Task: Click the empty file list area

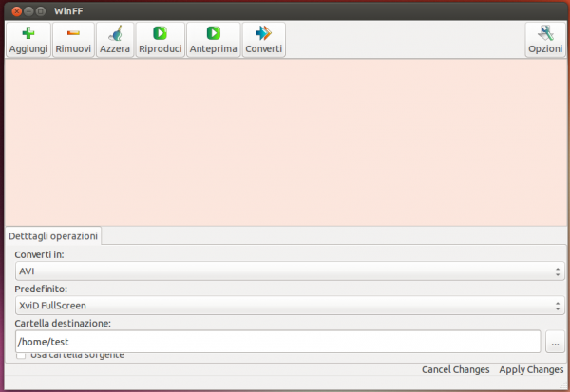Action: point(285,142)
